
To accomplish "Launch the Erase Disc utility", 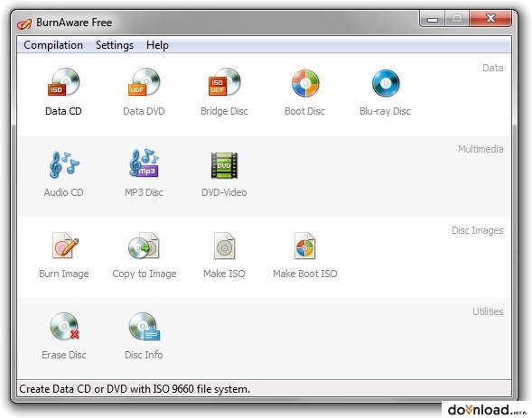I will 64,326.
